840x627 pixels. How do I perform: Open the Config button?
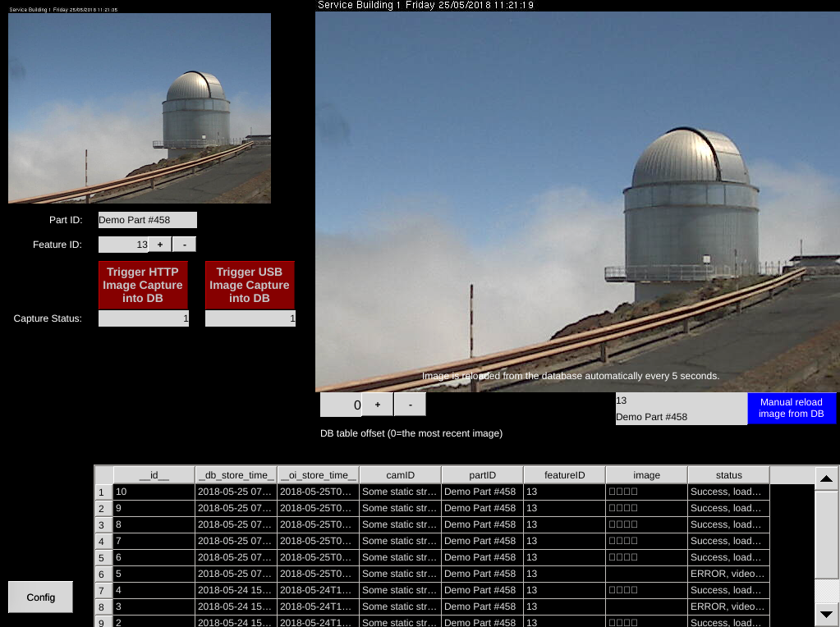click(40, 597)
